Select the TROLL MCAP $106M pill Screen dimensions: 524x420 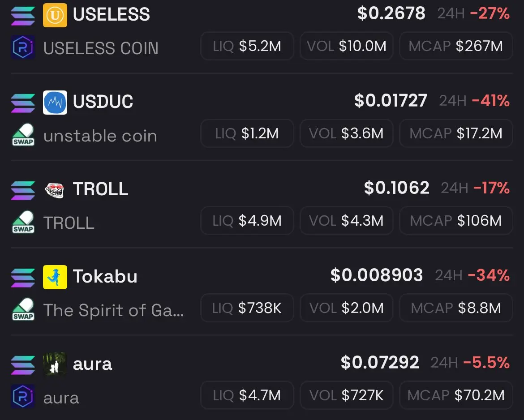click(456, 221)
